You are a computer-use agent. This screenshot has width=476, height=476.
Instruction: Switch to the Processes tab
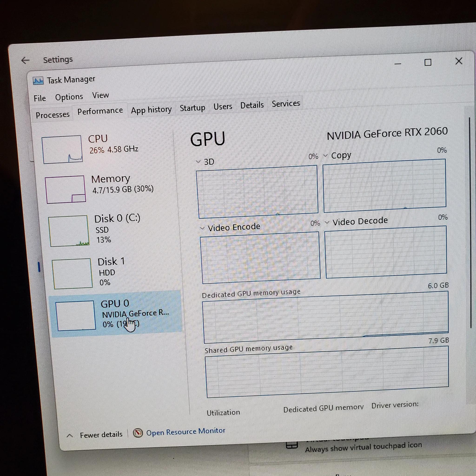point(53,115)
